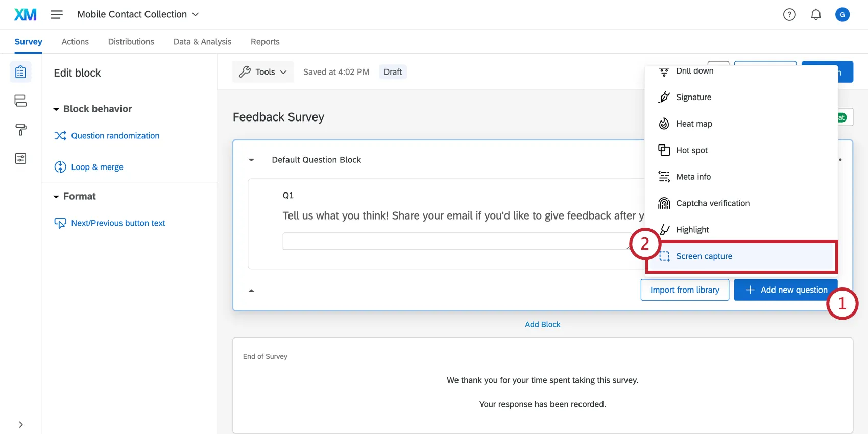Screen dimensions: 868x434
Task: Open the Survey flow panel
Action: pos(20,101)
